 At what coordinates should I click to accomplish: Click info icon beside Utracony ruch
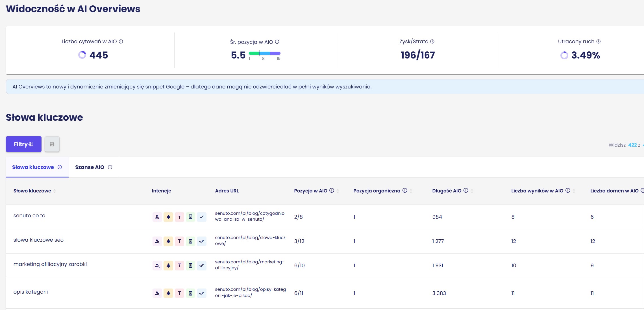coord(599,42)
